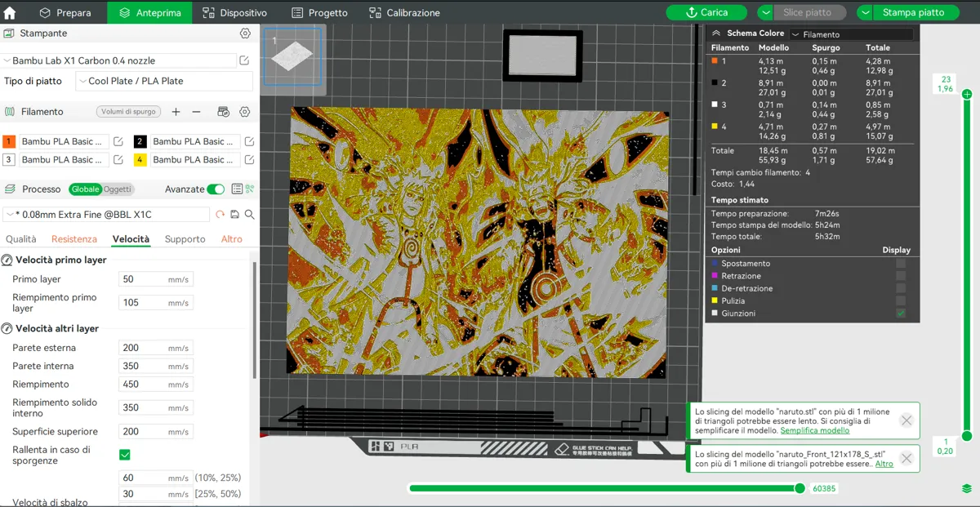
Task: Open the Stampa piatto dropdown arrow
Action: coord(865,12)
